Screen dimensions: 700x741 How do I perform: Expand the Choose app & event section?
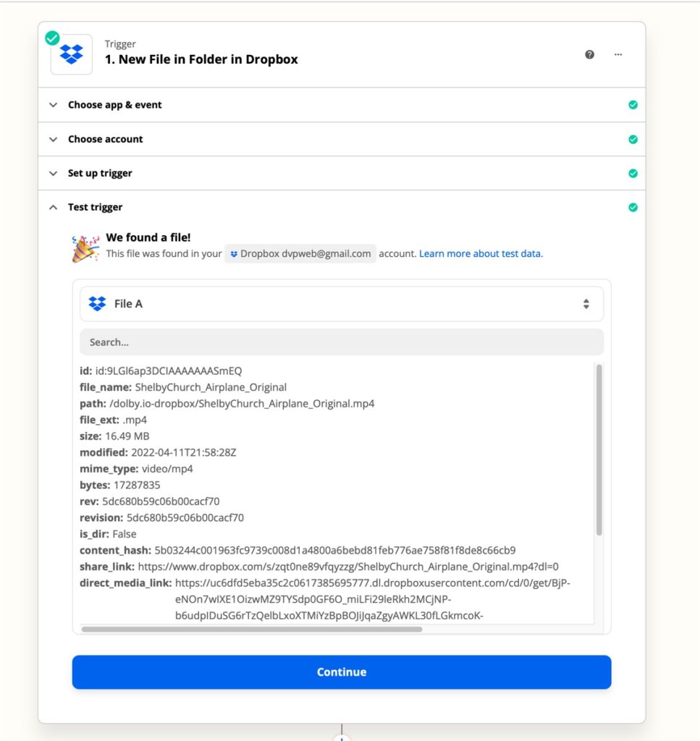(341, 105)
